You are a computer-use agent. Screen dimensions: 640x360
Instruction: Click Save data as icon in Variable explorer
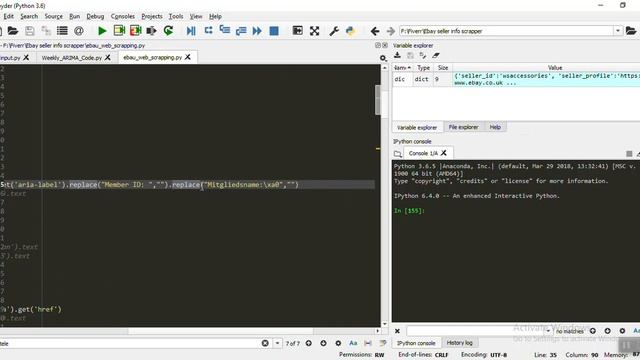pyautogui.click(x=423, y=56)
